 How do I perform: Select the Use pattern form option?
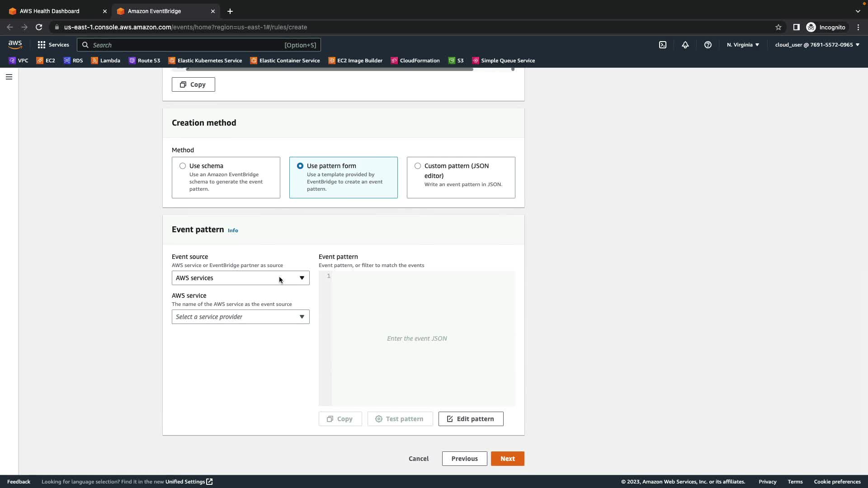click(x=300, y=166)
